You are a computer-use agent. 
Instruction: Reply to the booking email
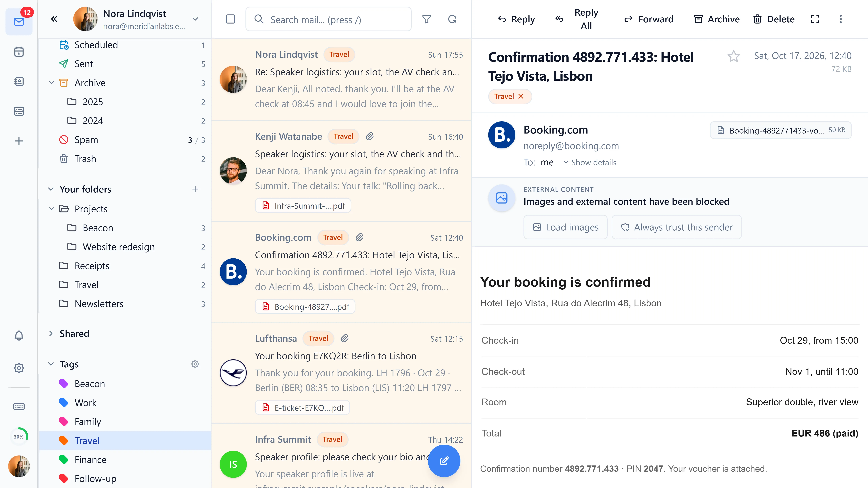coord(516,19)
